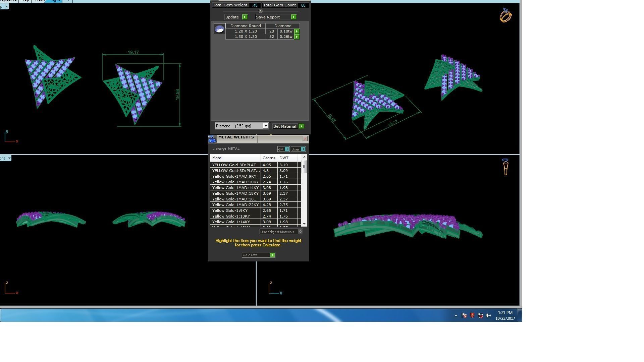
Task: Click the red shield security tray icon
Action: (472, 315)
